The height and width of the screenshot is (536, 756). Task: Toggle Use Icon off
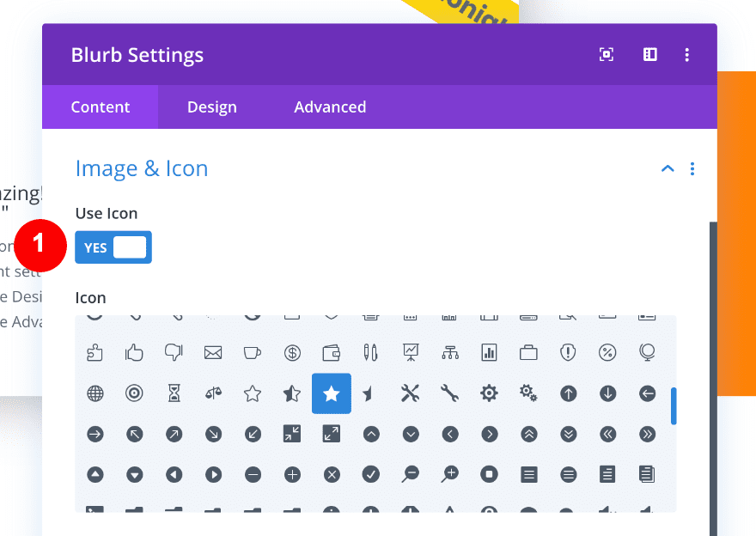click(113, 247)
